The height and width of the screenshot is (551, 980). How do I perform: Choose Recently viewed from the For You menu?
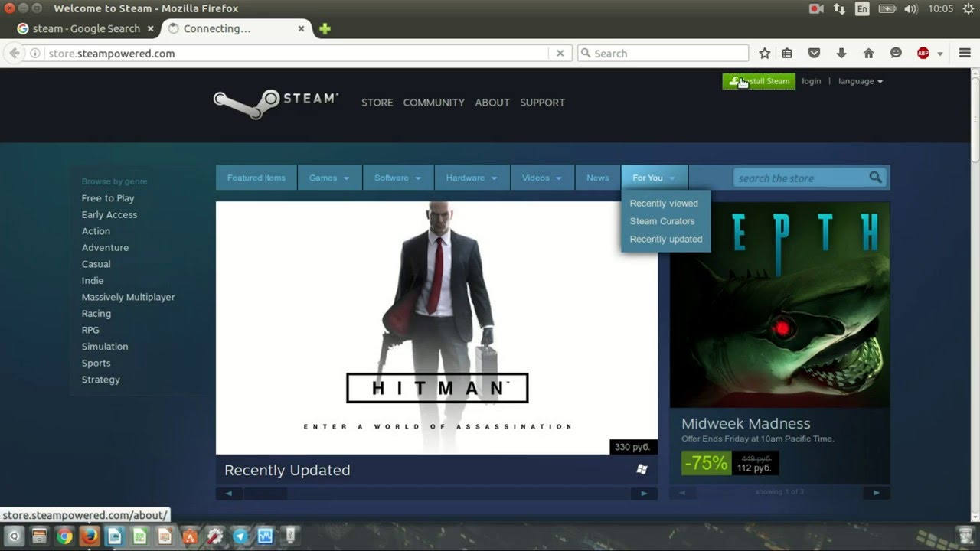coord(664,204)
